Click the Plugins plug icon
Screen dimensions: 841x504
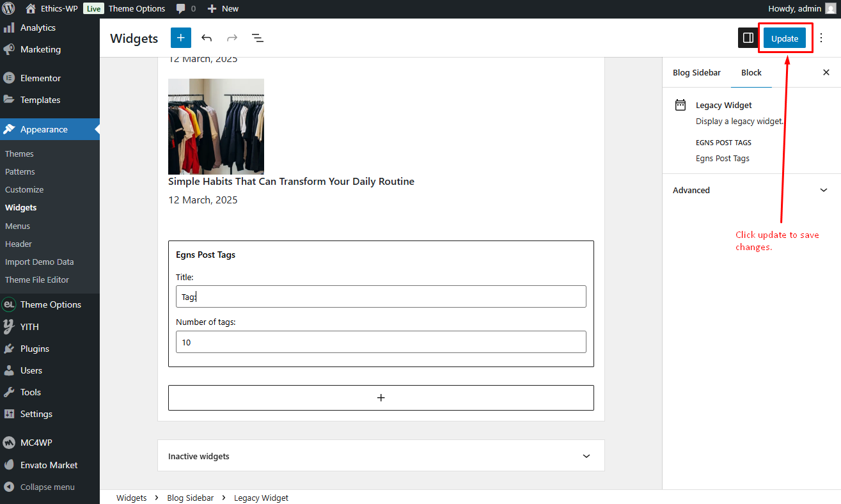pyautogui.click(x=9, y=349)
